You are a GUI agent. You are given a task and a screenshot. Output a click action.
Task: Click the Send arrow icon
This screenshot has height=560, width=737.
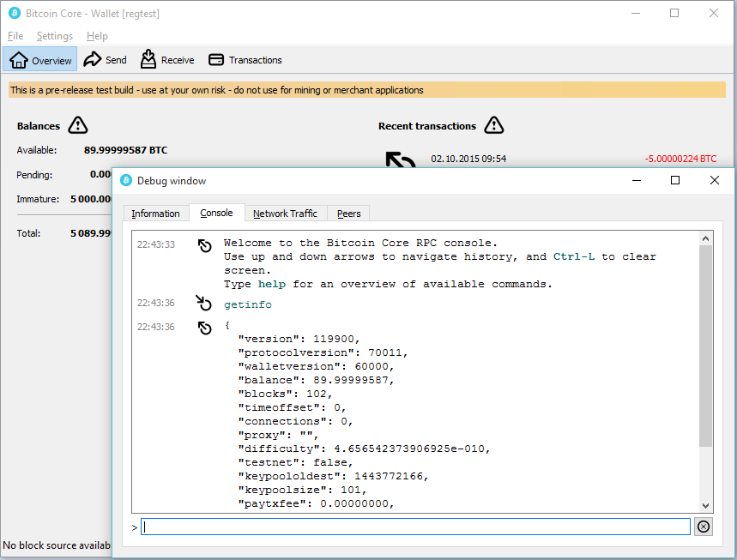93,59
